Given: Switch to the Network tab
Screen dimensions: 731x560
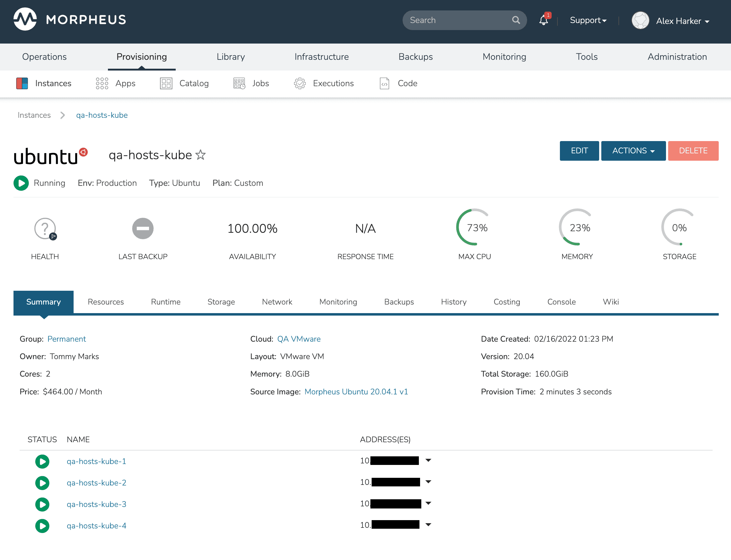Looking at the screenshot, I should [277, 302].
